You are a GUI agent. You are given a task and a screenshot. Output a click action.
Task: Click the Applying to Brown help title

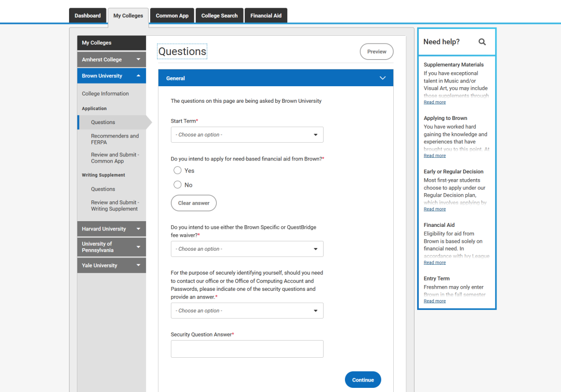click(445, 118)
